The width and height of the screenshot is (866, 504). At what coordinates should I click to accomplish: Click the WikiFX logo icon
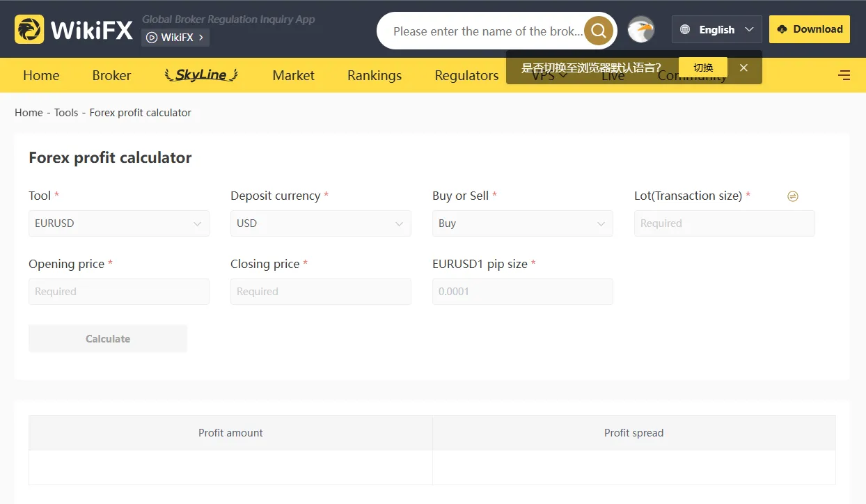pyautogui.click(x=29, y=29)
